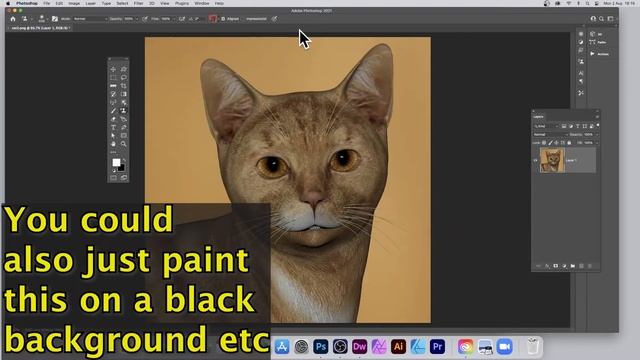Change screen mode at toolbox bottom
Viewport: 640px width, 360px height.
pyautogui.click(x=124, y=178)
